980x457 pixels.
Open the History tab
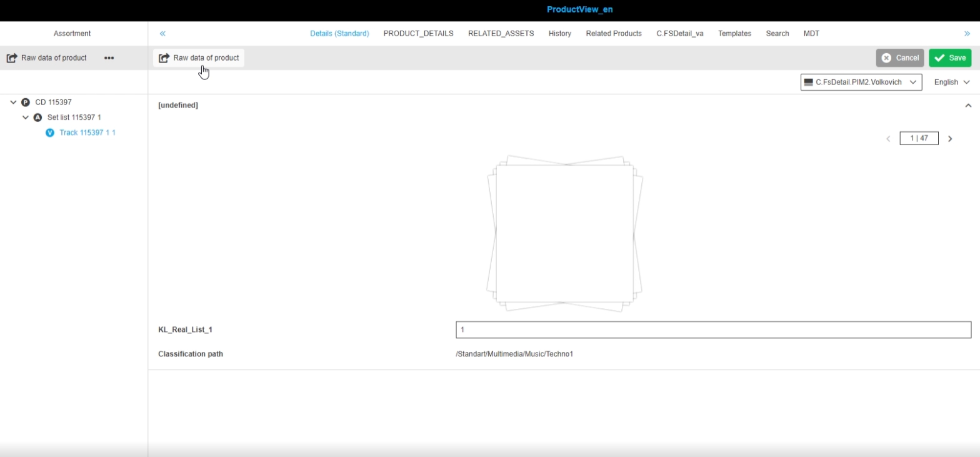pyautogui.click(x=559, y=34)
